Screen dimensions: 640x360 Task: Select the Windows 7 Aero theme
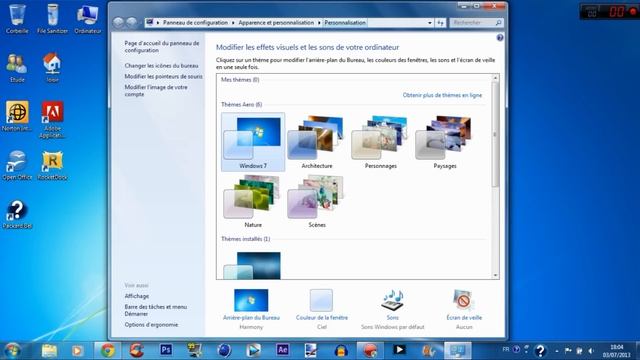[x=253, y=142]
